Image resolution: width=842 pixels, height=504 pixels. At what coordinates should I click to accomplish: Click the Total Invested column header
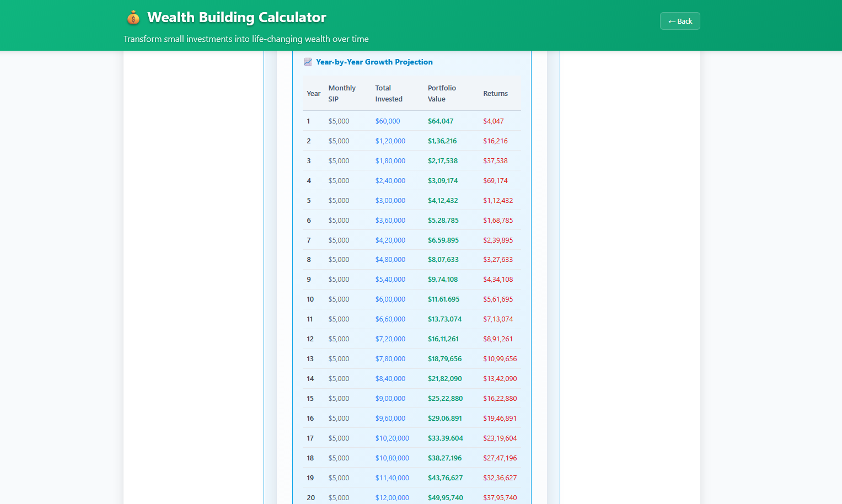[389, 93]
